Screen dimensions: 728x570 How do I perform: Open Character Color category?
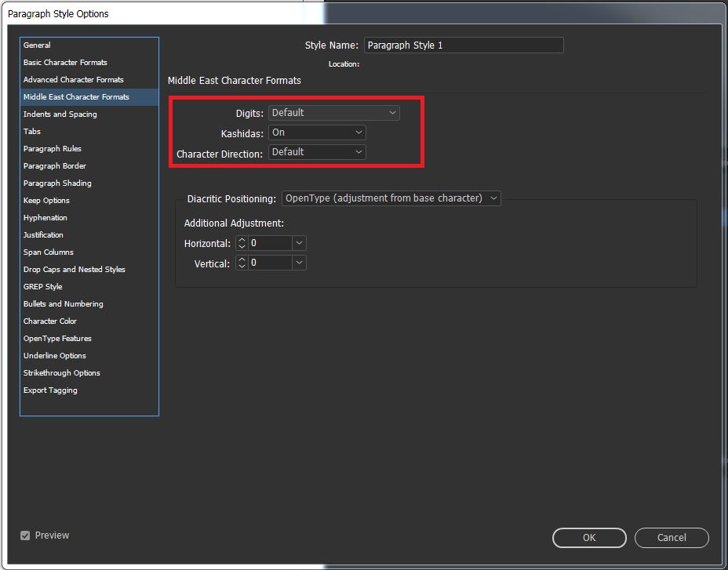coord(89,321)
